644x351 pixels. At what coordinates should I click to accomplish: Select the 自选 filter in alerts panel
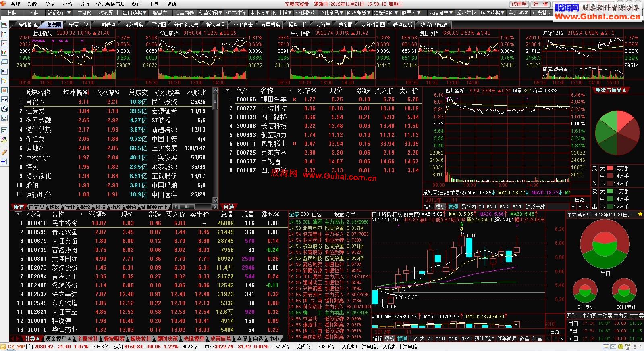point(317,214)
